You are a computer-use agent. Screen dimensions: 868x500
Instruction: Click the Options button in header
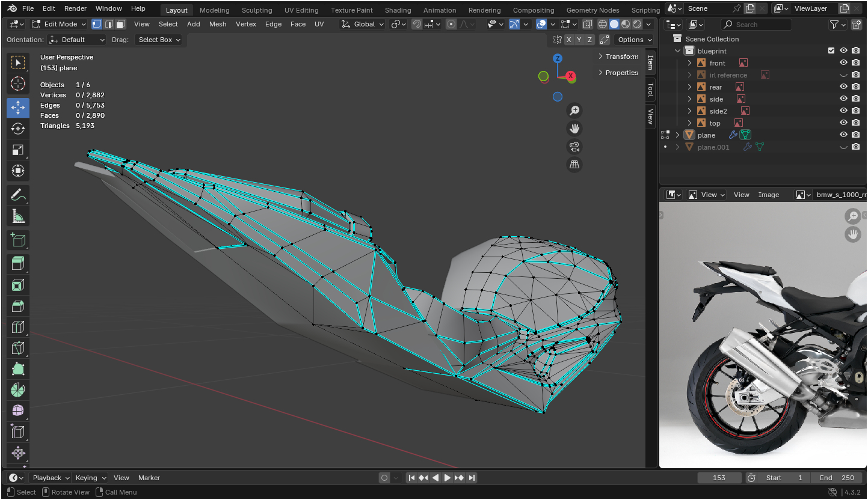634,40
